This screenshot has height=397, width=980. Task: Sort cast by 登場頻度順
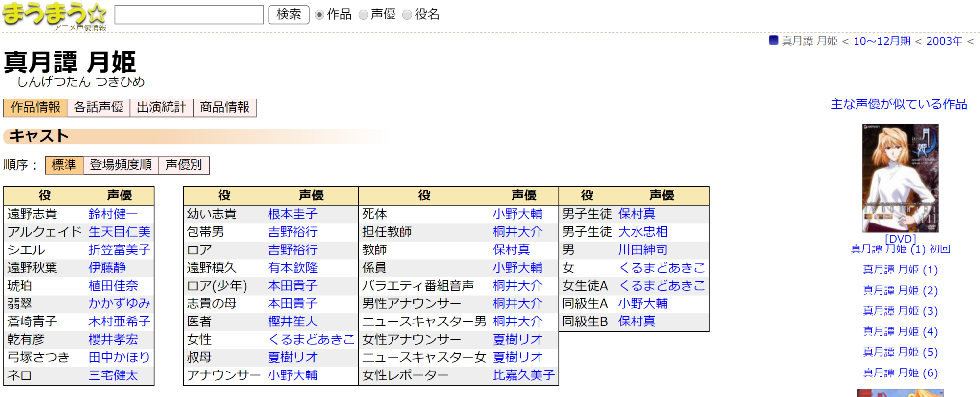121,165
